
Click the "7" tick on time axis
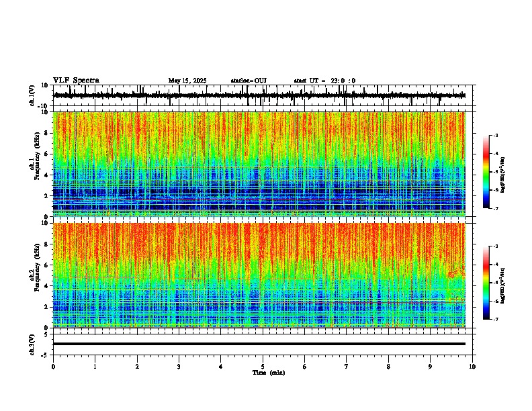347,367
